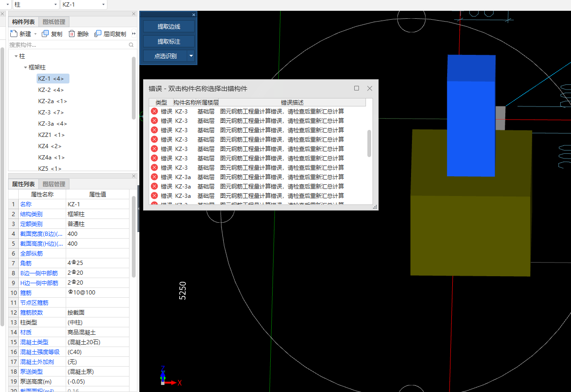Click the 结构类别 value 框架柱
571x392 pixels.
(98, 214)
